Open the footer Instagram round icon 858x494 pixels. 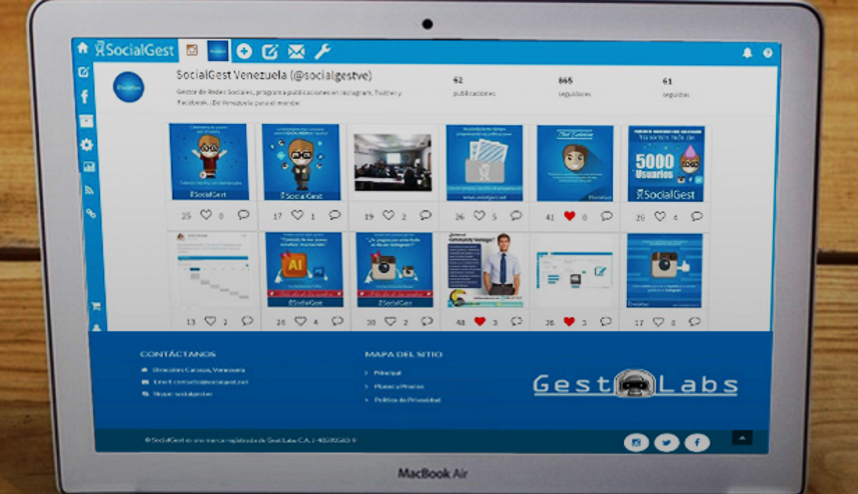click(x=636, y=443)
